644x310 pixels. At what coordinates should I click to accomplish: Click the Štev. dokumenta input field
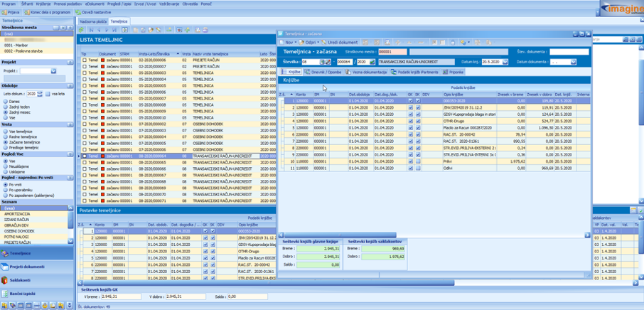point(569,52)
